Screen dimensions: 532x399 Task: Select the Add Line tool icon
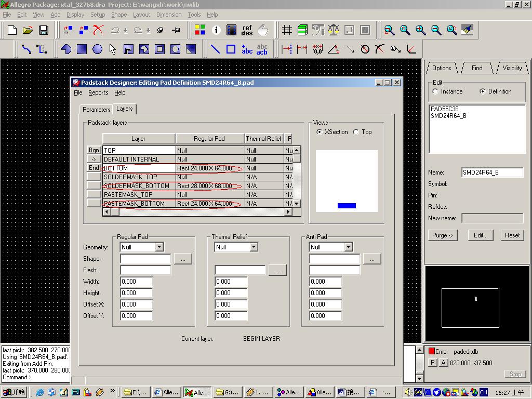pos(215,49)
